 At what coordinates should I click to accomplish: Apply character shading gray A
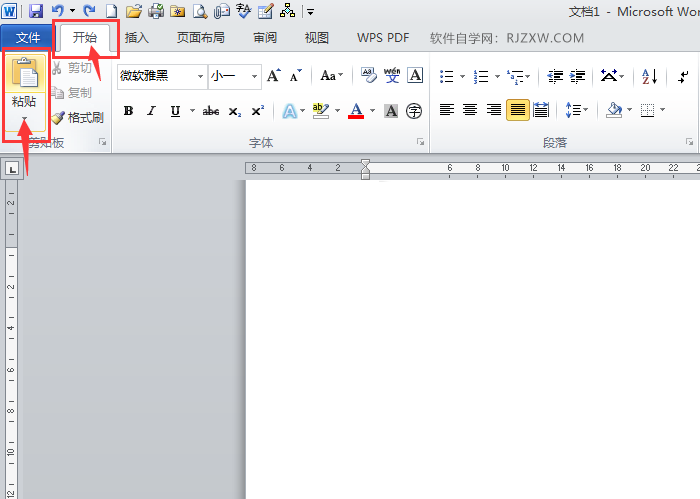click(x=391, y=111)
